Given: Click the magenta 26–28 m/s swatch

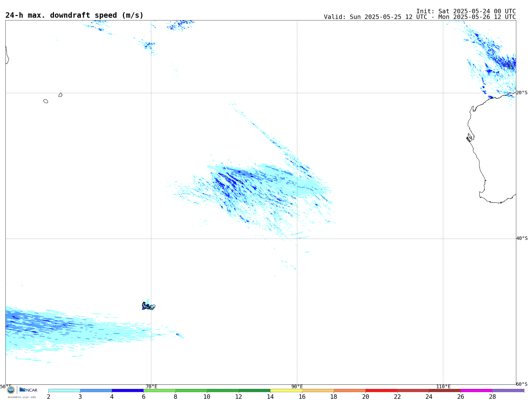Looking at the screenshot, I should (477, 391).
